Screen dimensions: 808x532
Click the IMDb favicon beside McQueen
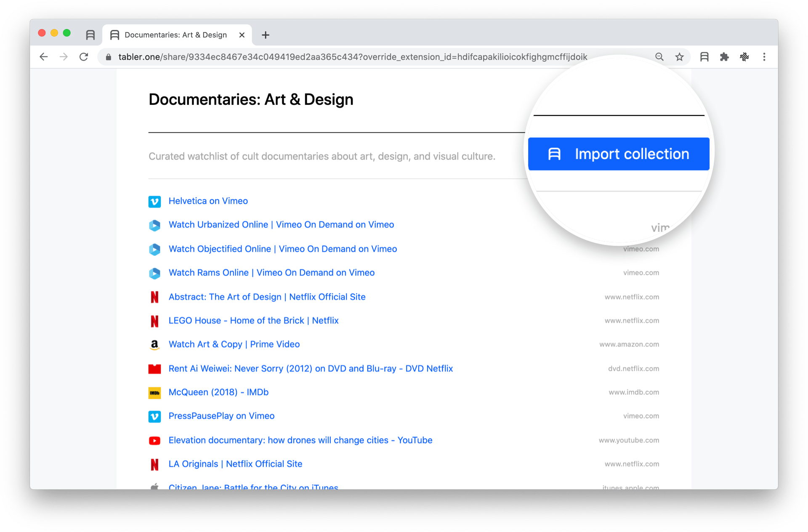point(154,393)
